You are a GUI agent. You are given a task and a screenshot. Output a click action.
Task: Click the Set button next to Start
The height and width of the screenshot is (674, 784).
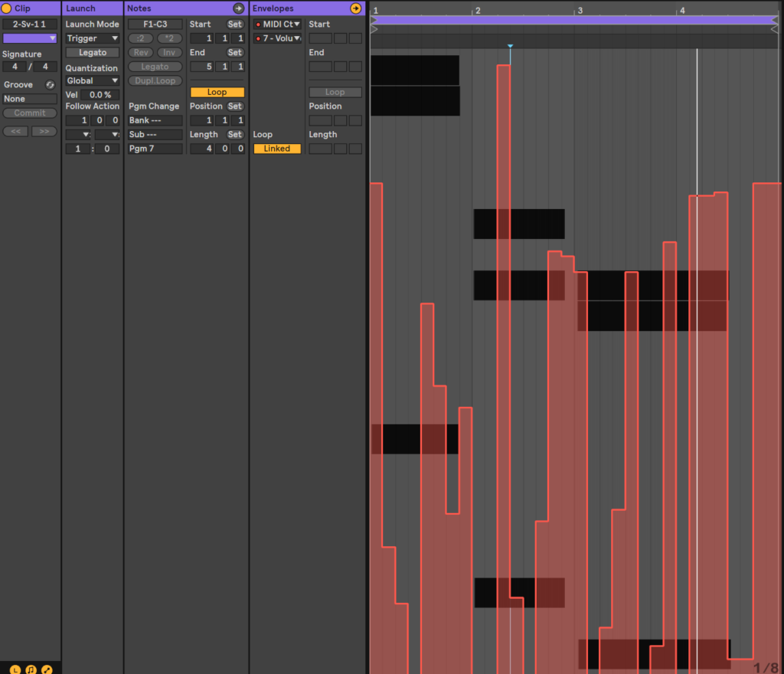[235, 25]
